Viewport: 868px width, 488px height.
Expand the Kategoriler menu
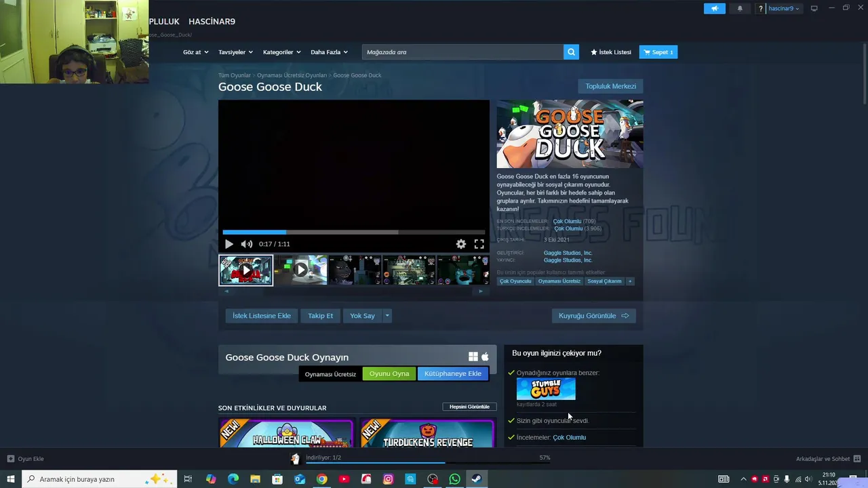coord(281,52)
